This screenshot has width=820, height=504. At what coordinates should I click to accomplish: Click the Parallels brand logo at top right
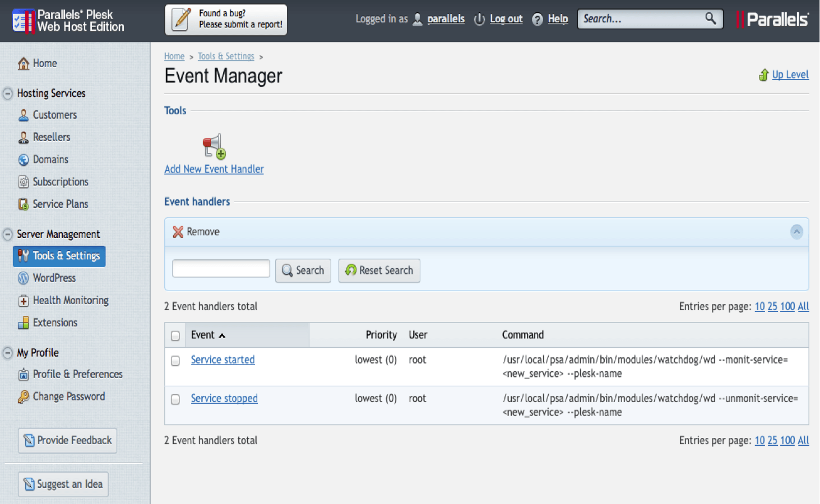coord(772,20)
